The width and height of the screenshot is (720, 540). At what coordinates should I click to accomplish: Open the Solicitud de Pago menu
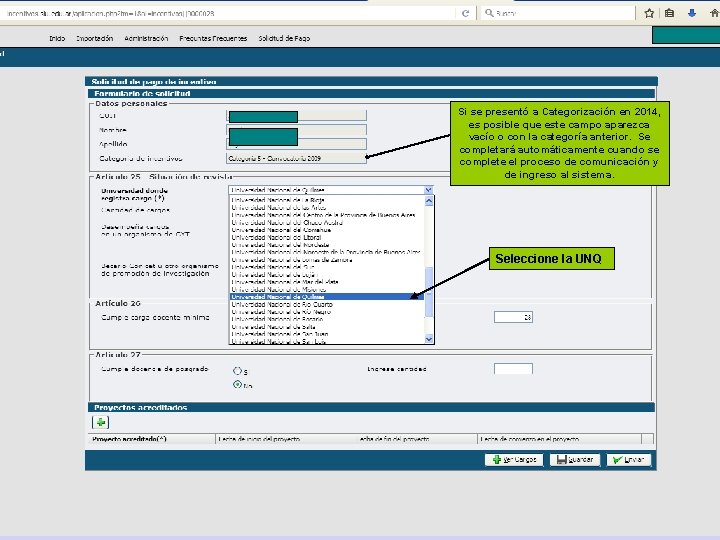coord(284,39)
